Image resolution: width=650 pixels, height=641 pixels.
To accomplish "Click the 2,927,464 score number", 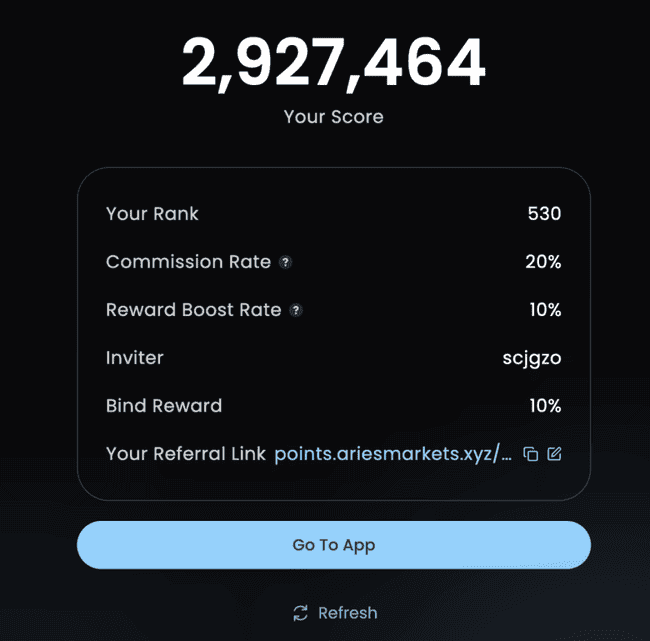I will click(333, 63).
